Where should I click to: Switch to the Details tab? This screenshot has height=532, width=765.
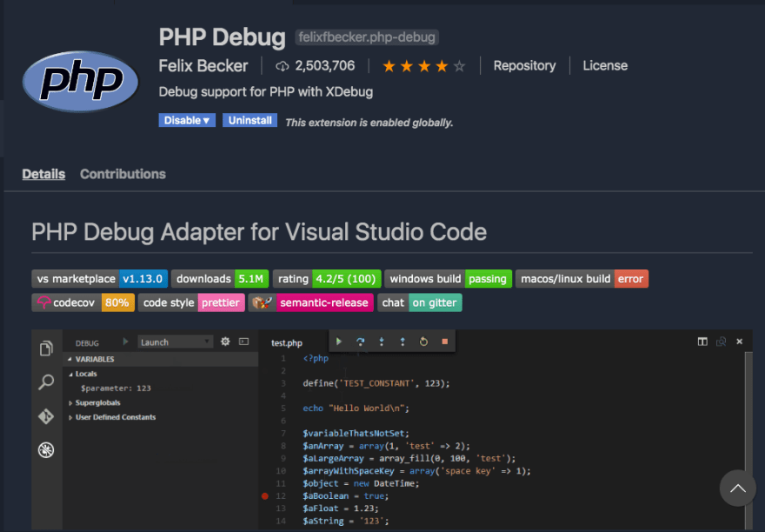(43, 174)
